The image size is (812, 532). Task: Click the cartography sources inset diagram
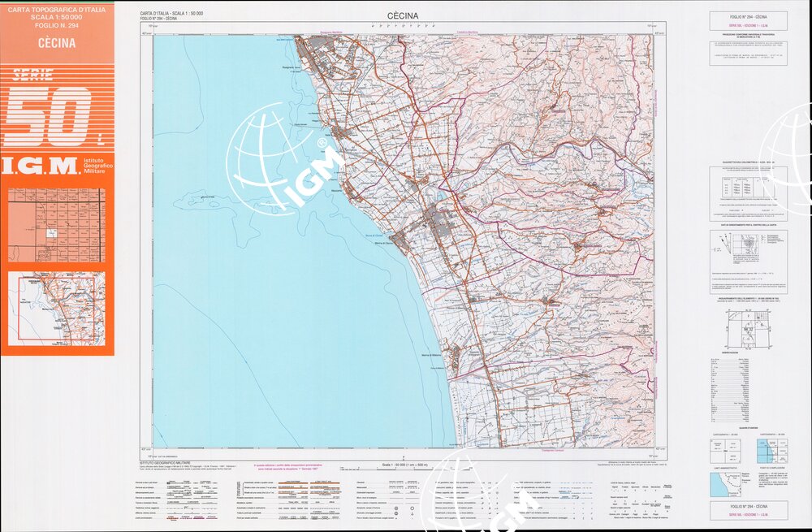(x=767, y=449)
